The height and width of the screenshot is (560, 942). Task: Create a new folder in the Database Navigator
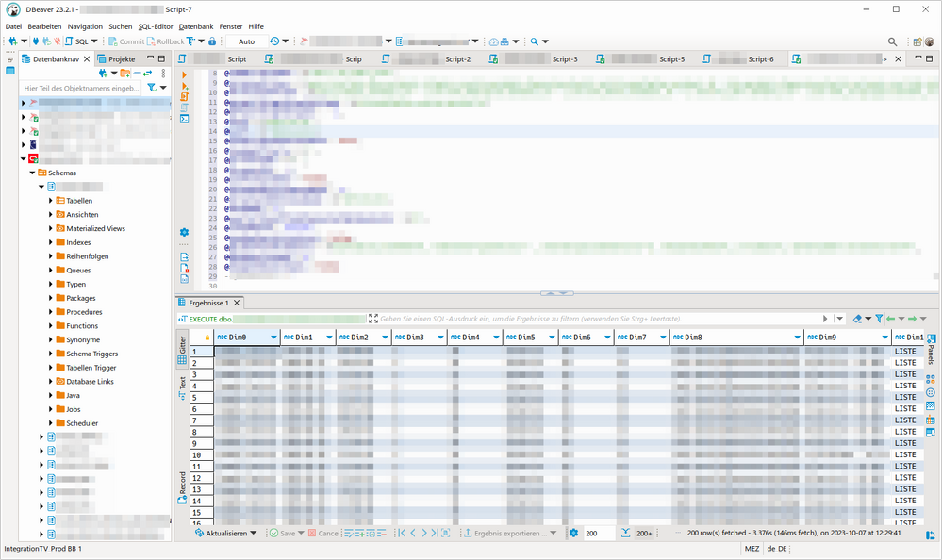125,73
